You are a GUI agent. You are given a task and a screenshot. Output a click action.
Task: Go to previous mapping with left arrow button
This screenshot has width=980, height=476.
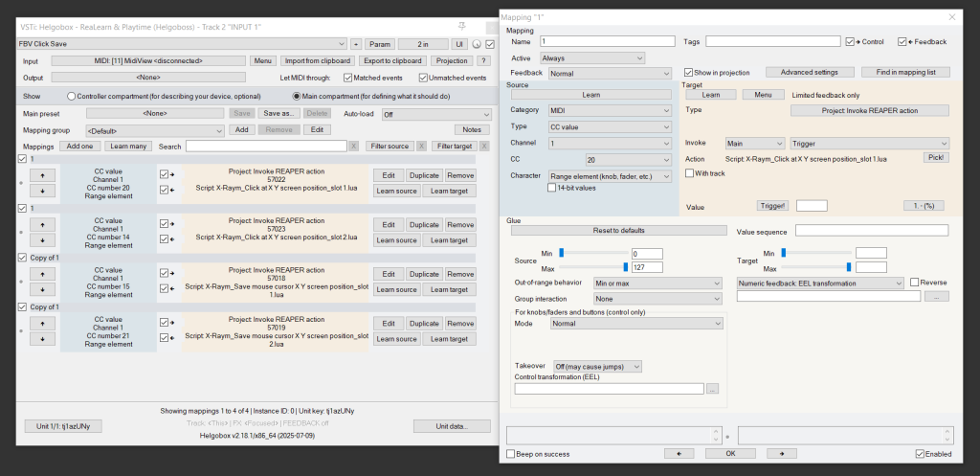[x=680, y=453]
